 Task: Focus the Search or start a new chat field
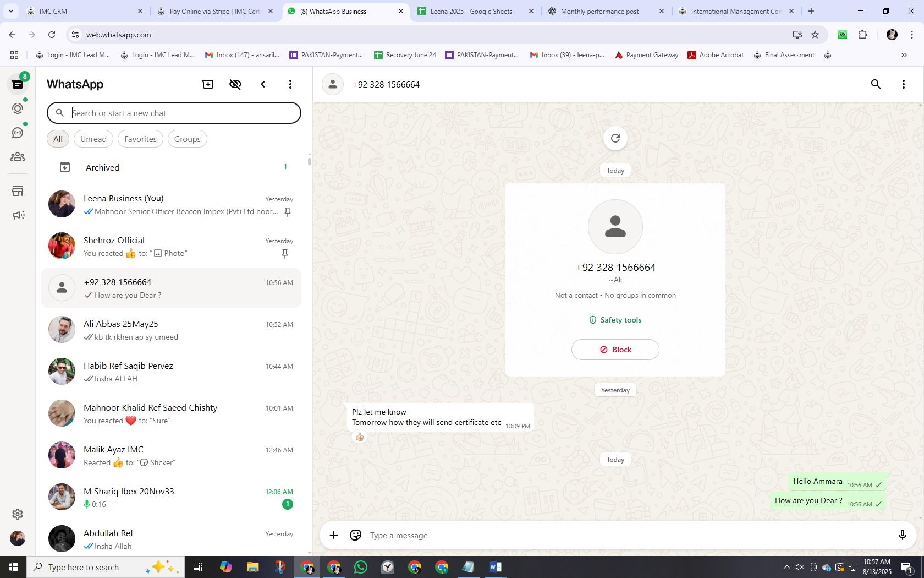click(174, 113)
